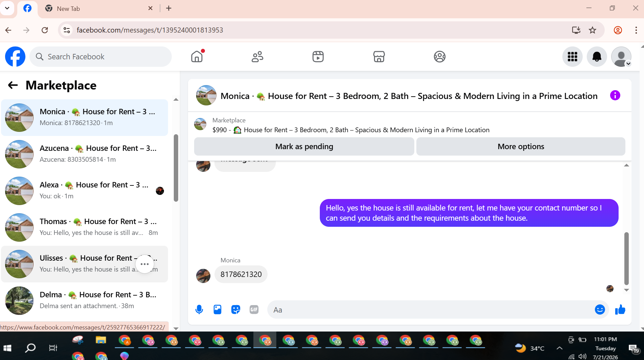
Task: Open Chrome three-dot menu
Action: coord(636,30)
